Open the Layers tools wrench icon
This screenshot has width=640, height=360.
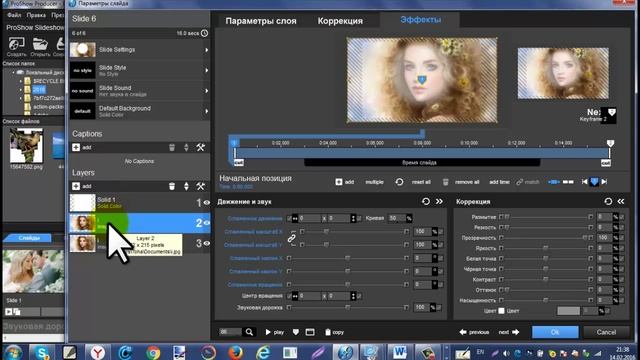[200, 186]
